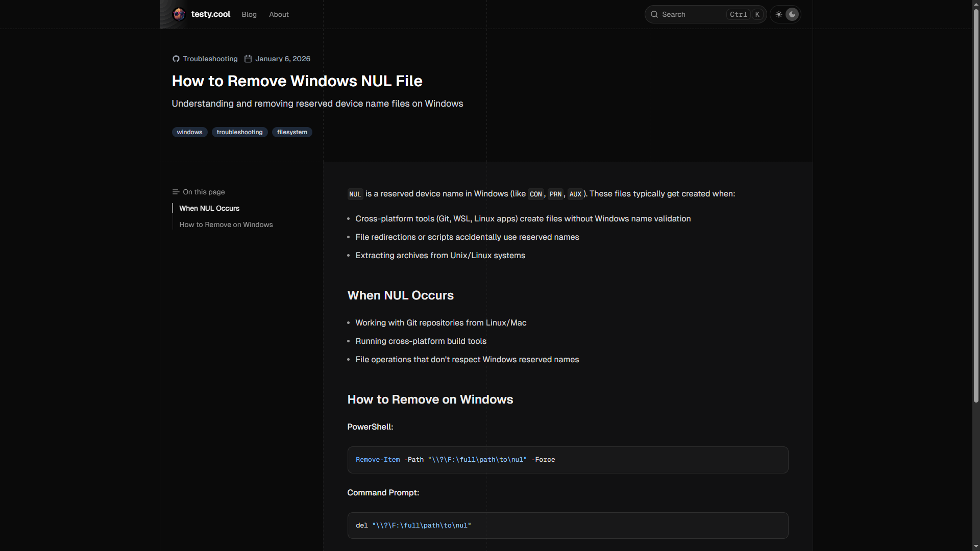This screenshot has height=551, width=980.
Task: Open the About page link
Action: (279, 14)
